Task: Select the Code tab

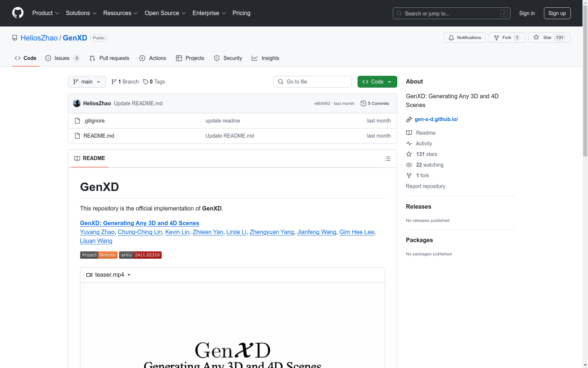Action: 25,58
